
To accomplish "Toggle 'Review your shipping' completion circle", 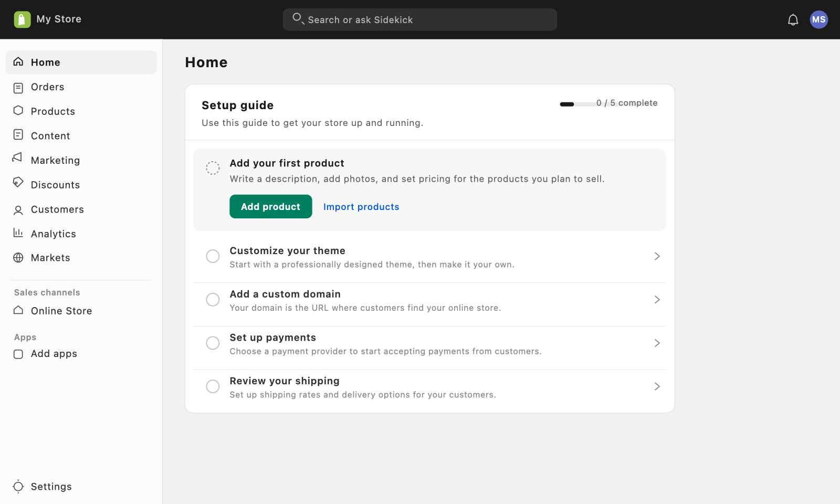I will (213, 386).
